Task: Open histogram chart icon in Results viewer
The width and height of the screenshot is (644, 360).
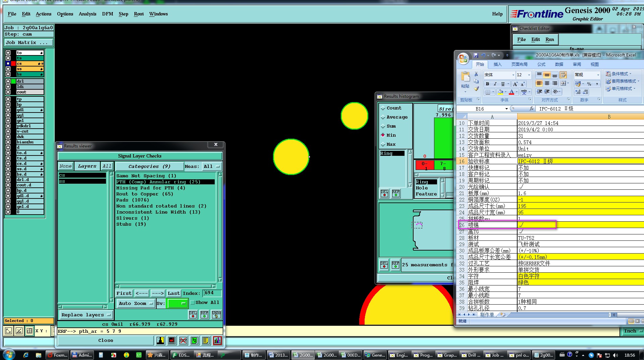Action: (217, 341)
